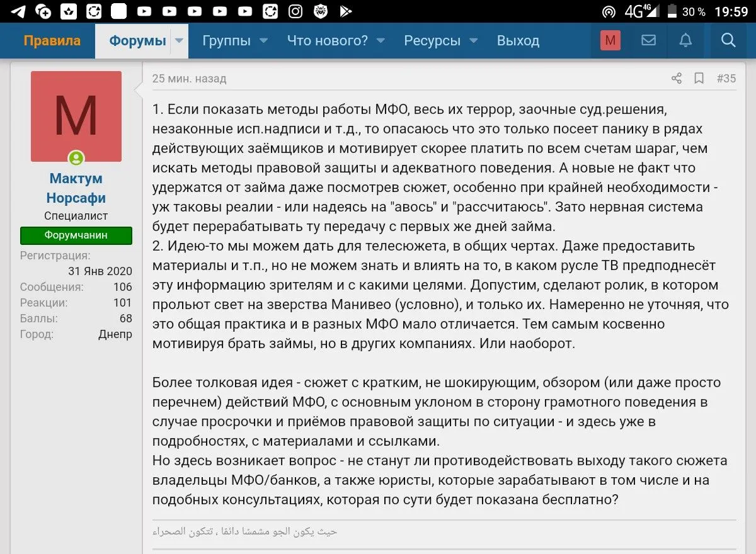
Task: Open the notifications bell icon
Action: pyautogui.click(x=685, y=41)
